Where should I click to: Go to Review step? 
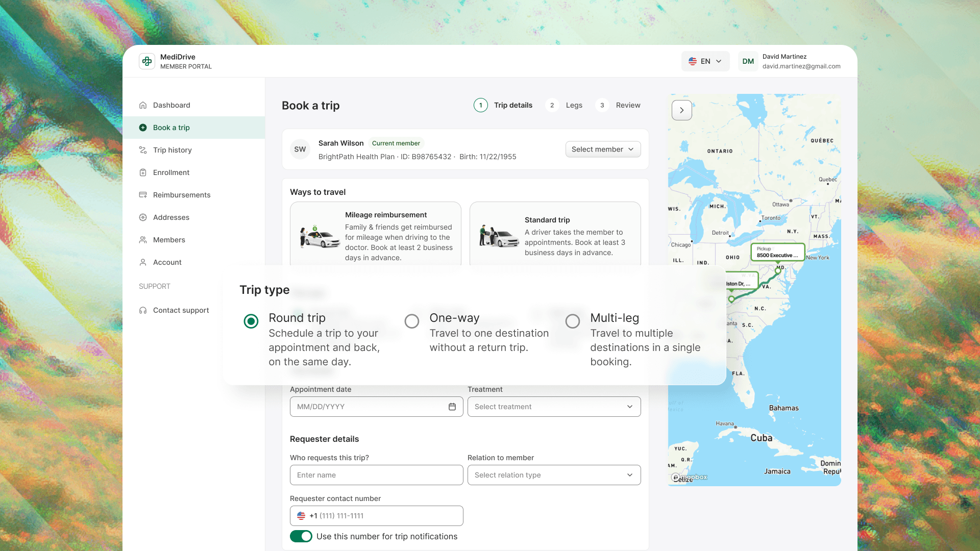click(x=618, y=105)
